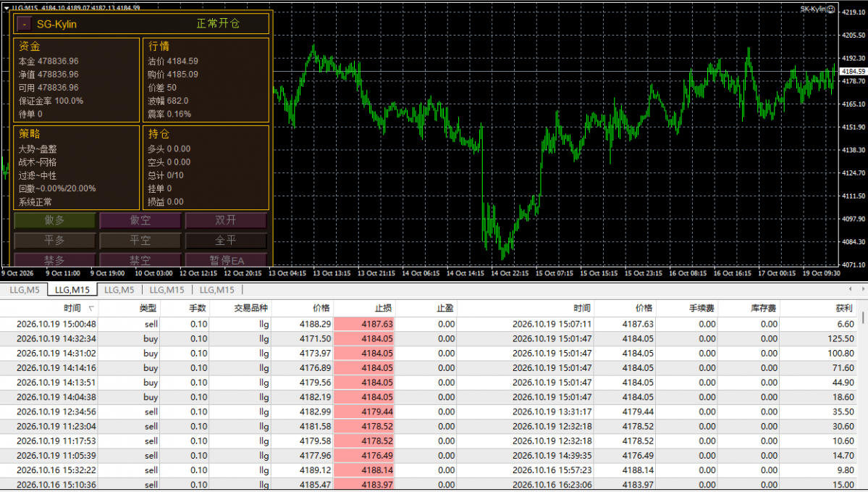Click the 止盈 column header
This screenshot has width=868, height=492.
tap(426, 309)
